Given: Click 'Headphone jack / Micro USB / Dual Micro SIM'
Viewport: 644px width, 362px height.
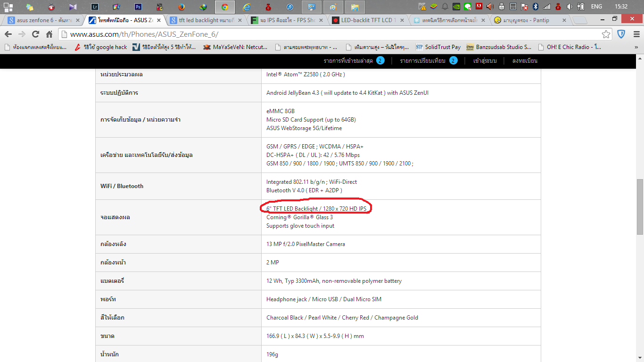Looking at the screenshot, I should click(x=324, y=299).
